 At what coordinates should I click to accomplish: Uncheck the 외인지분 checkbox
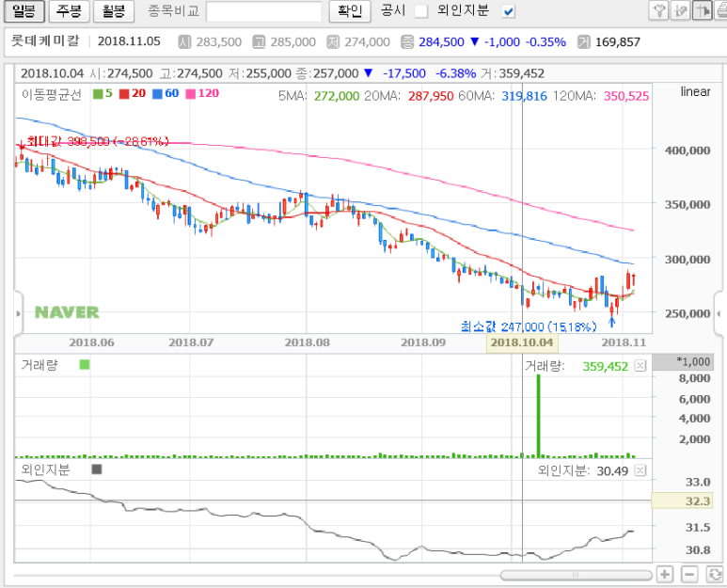coord(509,11)
